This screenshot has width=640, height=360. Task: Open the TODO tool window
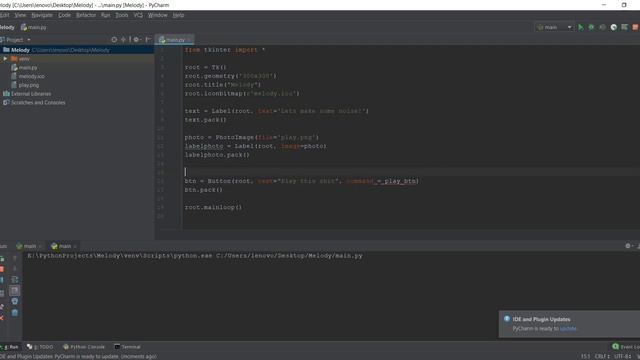pos(40,347)
